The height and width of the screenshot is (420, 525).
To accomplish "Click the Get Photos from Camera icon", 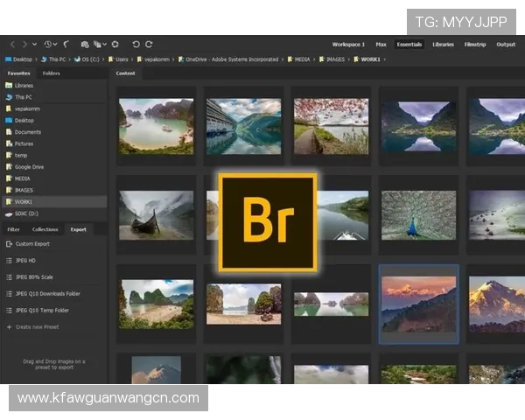I will 85,44.
